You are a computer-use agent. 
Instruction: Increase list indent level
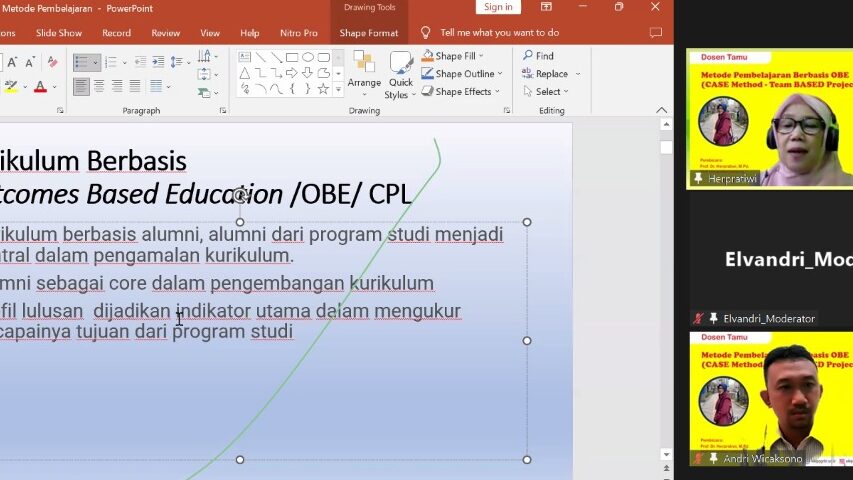click(157, 62)
